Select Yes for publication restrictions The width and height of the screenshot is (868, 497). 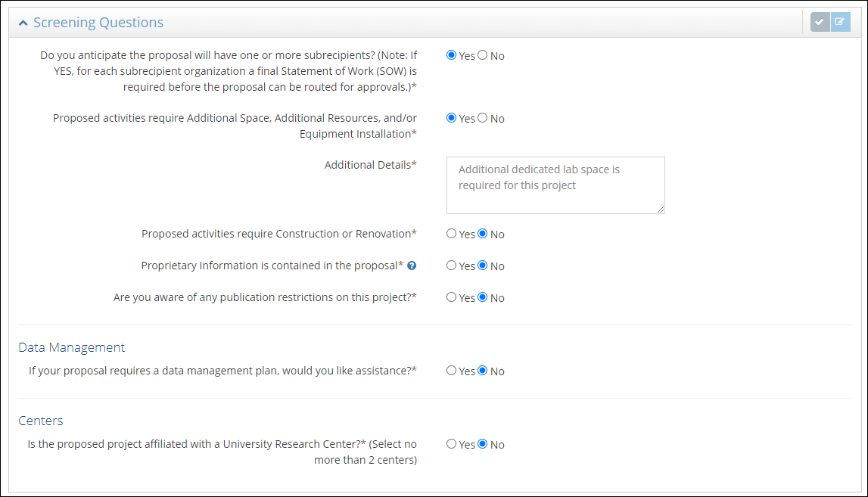(x=452, y=297)
